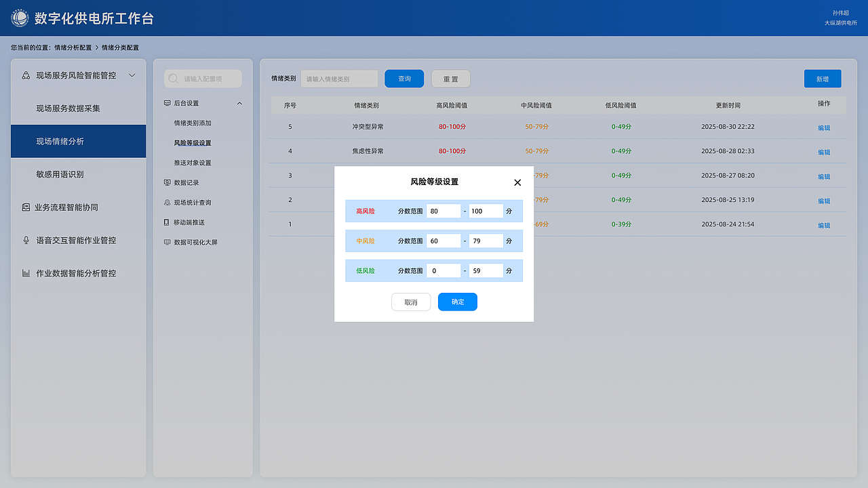Click 编辑 in the 2025-08-27 08:20 row
Viewport: 868px width, 488px height.
pyautogui.click(x=824, y=176)
